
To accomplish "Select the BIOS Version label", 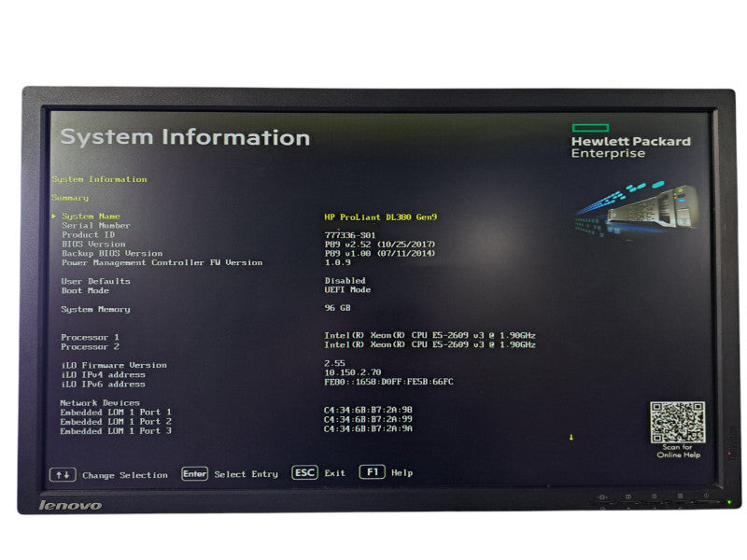I will [x=93, y=244].
